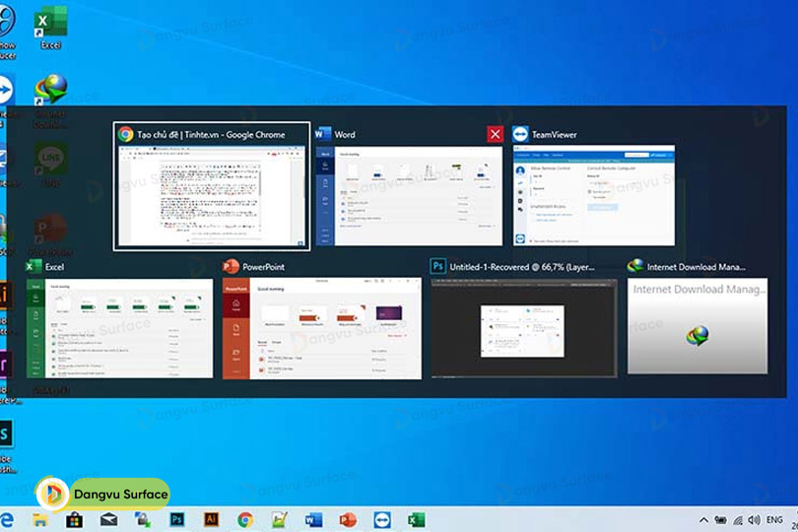Open the PowerPoint taskbar icon
The height and width of the screenshot is (532, 798).
[x=347, y=519]
